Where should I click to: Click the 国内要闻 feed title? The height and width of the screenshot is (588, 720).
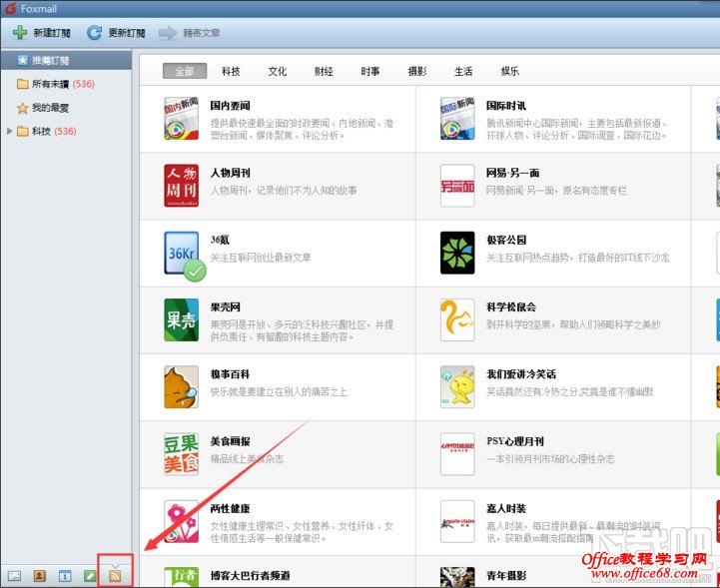click(x=230, y=106)
